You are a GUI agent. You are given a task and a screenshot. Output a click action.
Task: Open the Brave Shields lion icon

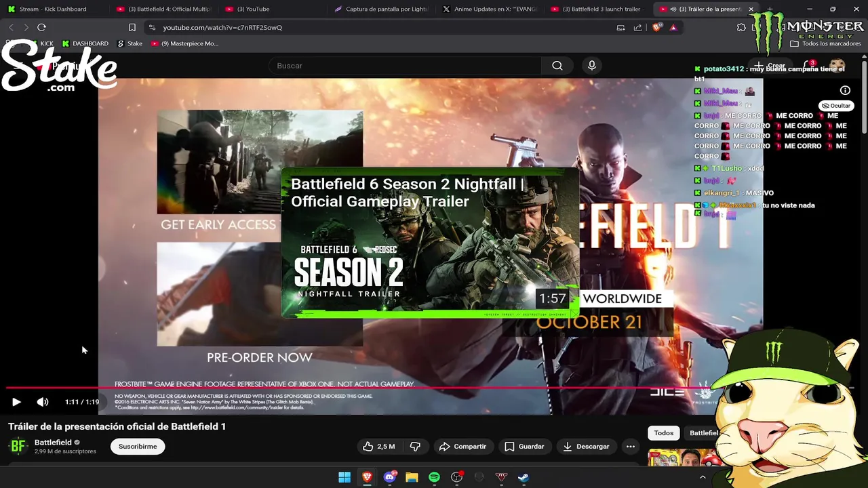point(656,27)
